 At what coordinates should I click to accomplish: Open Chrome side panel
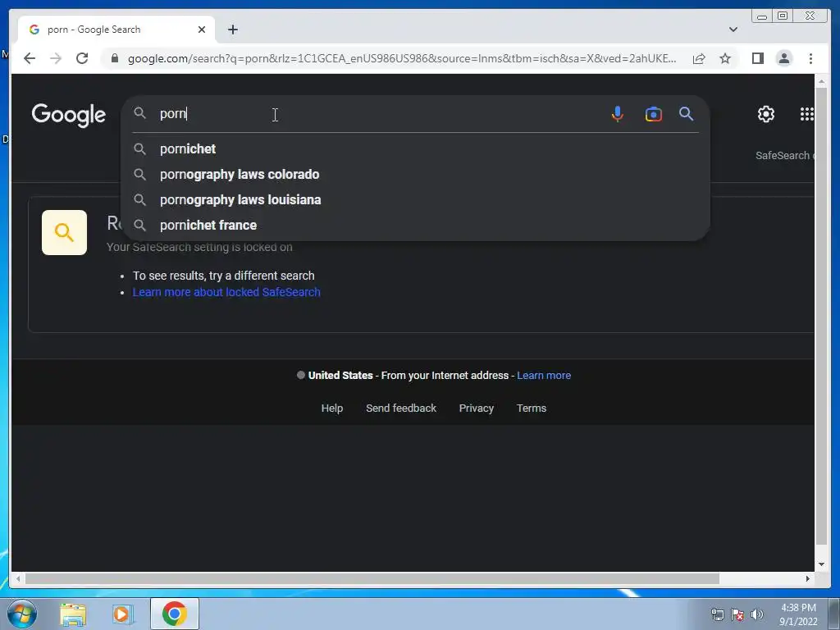coord(757,58)
